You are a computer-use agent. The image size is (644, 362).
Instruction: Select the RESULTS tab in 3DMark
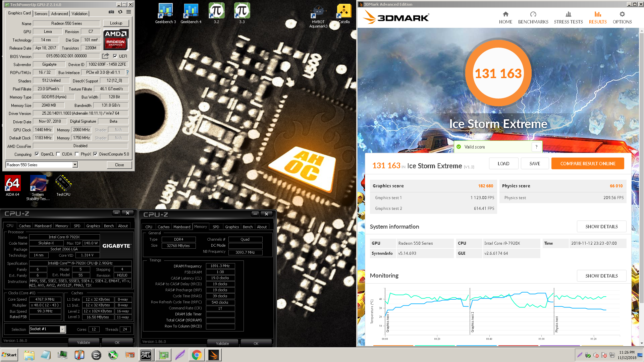pos(598,18)
